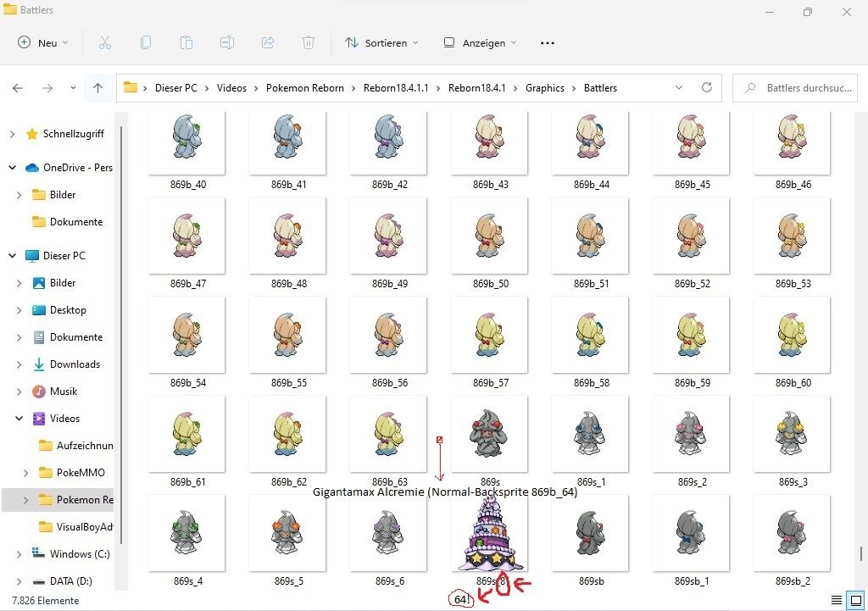
Task: Select the 869b_46 sprite thumbnail
Action: (793, 142)
